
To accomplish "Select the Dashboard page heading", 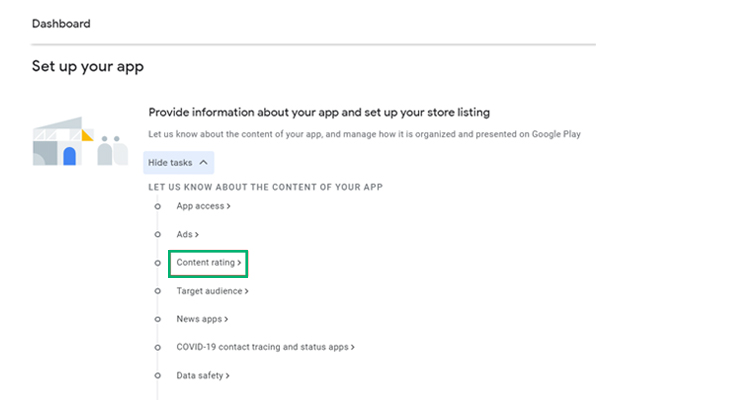I will point(61,24).
